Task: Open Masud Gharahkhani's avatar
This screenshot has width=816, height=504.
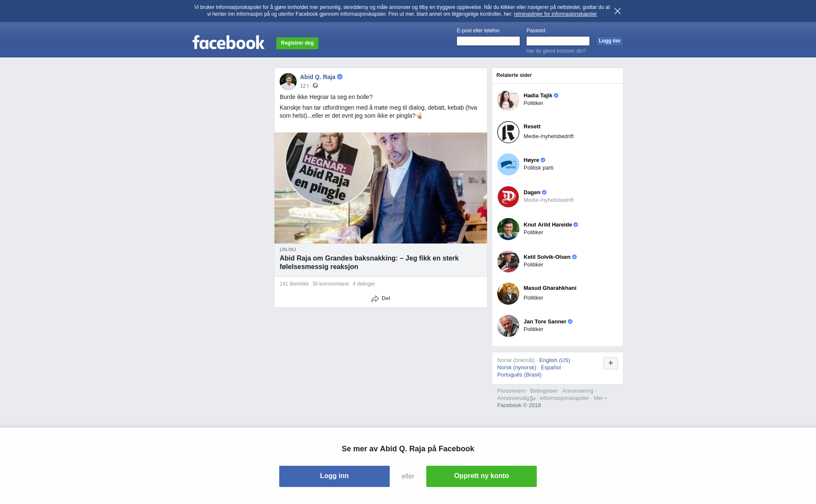Action: click(x=508, y=294)
